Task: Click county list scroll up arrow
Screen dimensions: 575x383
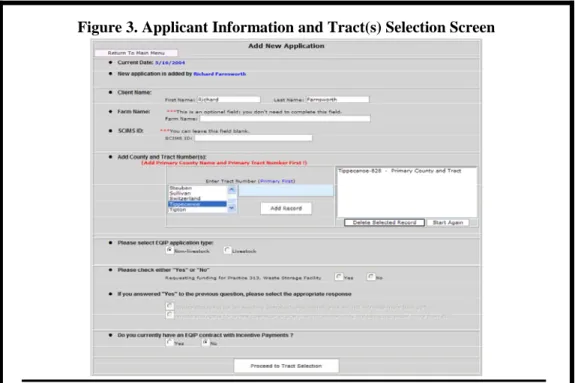Action: click(x=232, y=189)
